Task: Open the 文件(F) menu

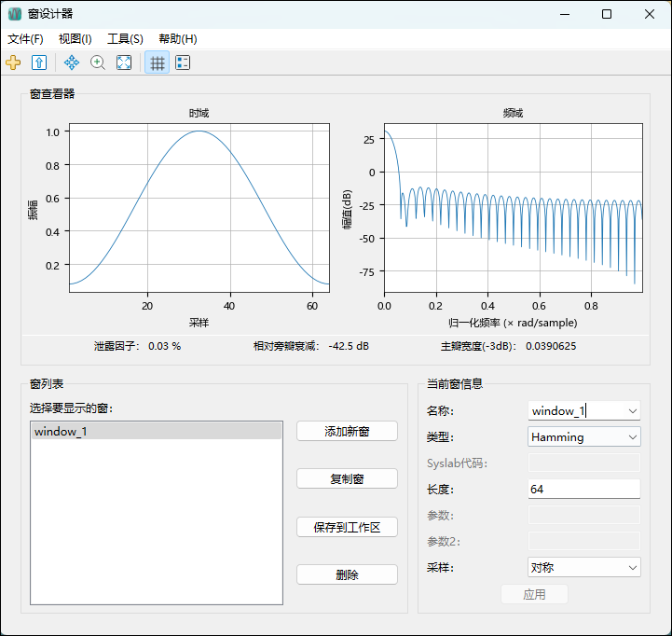Action: click(x=25, y=39)
